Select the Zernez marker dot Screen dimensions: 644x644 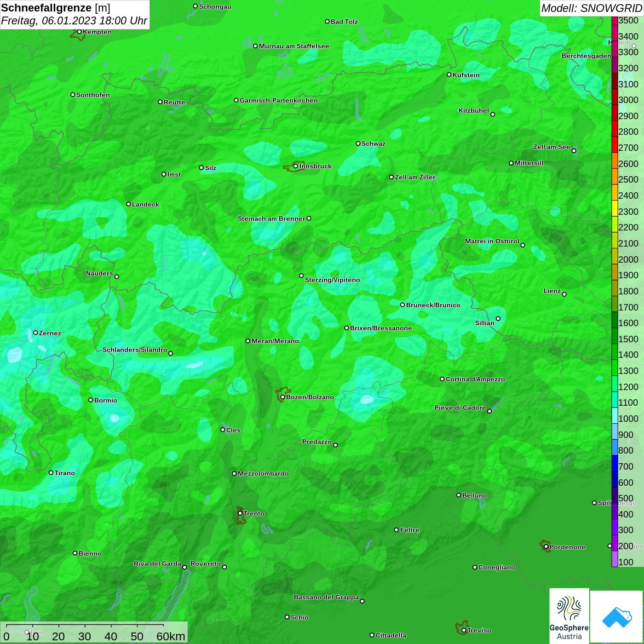click(x=35, y=333)
